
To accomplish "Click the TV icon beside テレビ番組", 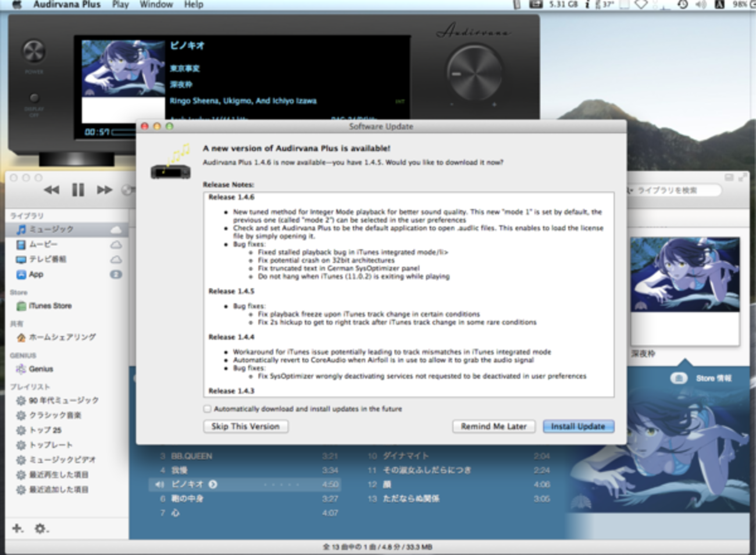I will click(x=21, y=259).
